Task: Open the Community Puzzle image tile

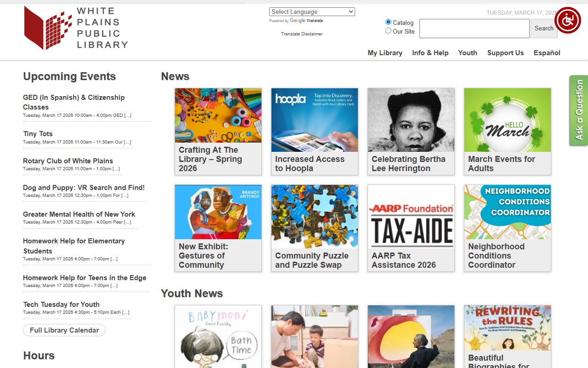Action: tap(315, 212)
